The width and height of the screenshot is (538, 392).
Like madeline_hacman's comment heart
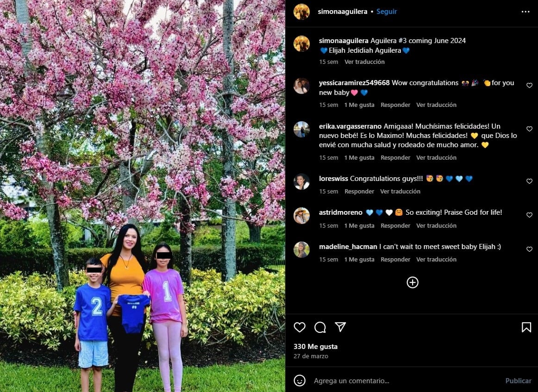click(529, 249)
